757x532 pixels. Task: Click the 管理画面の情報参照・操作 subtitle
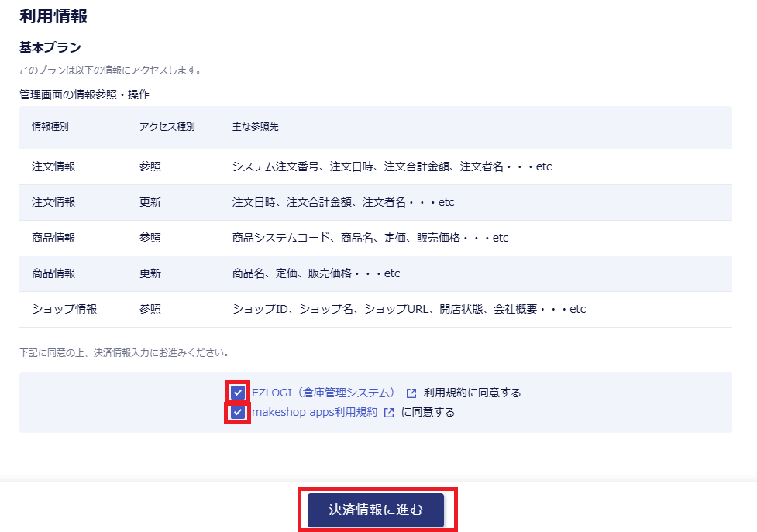click(x=84, y=94)
